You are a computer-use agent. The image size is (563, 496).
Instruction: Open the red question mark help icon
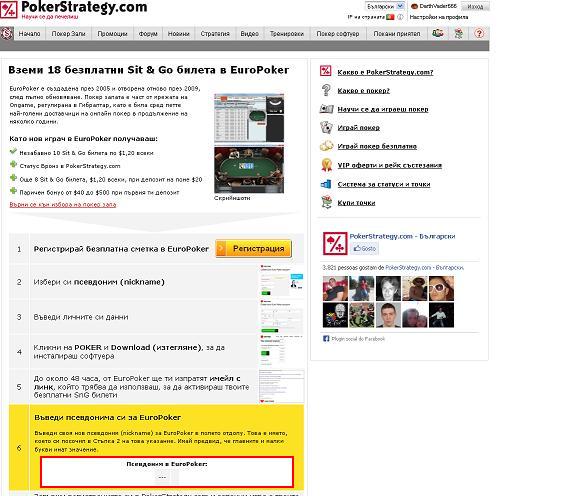pyautogui.click(x=479, y=33)
